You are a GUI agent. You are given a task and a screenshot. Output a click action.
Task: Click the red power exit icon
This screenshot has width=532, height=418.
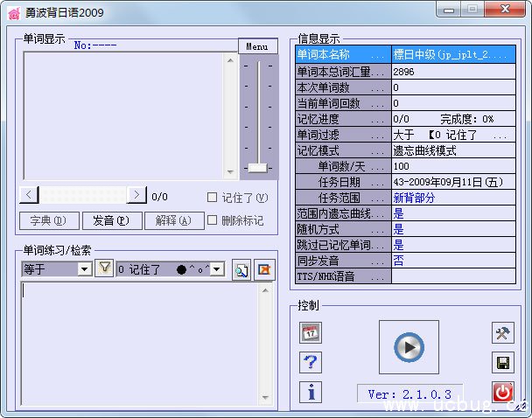pyautogui.click(x=503, y=393)
